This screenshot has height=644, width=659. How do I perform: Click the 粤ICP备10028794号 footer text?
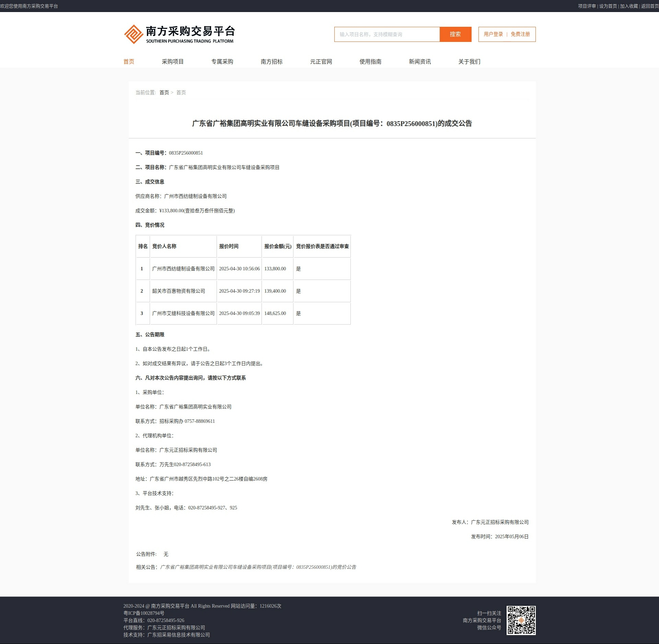144,613
